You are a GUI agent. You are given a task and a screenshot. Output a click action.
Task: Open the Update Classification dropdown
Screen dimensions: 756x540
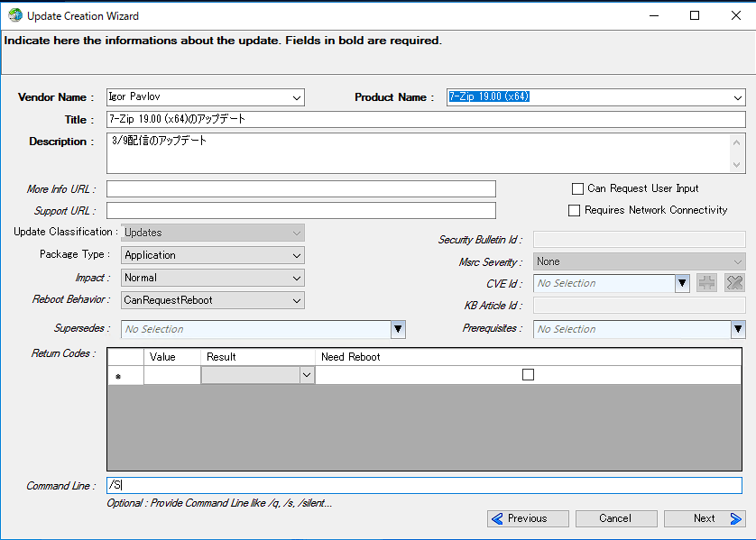[297, 233]
